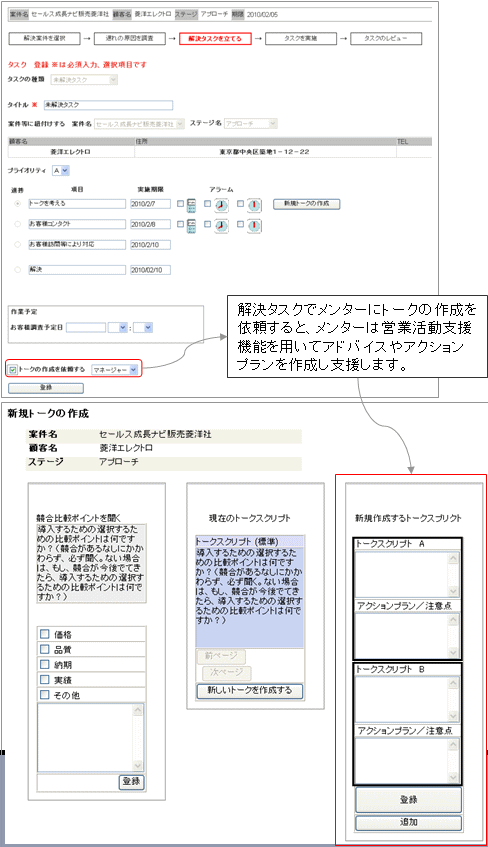The height and width of the screenshot is (847, 488).
Task: Click the 前ページ button
Action: coord(220,656)
